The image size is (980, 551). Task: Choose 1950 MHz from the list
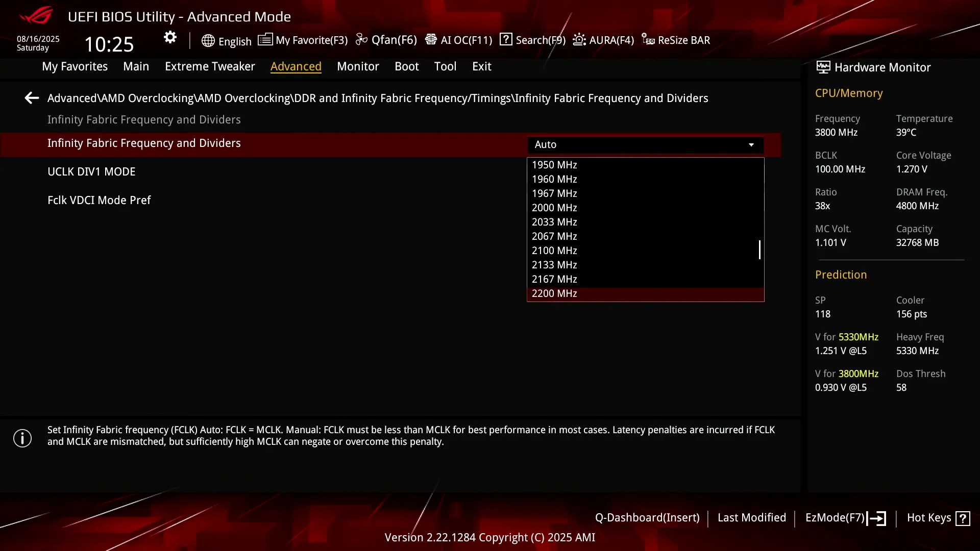point(645,165)
